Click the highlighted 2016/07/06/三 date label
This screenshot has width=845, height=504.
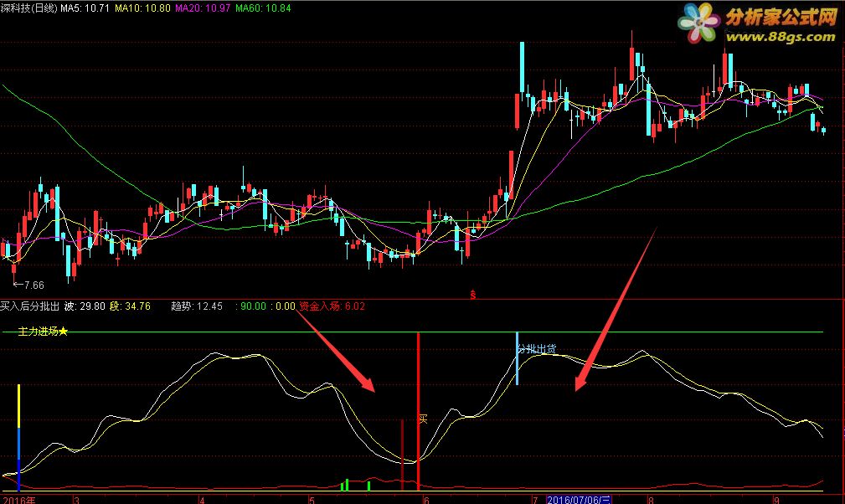pos(579,500)
